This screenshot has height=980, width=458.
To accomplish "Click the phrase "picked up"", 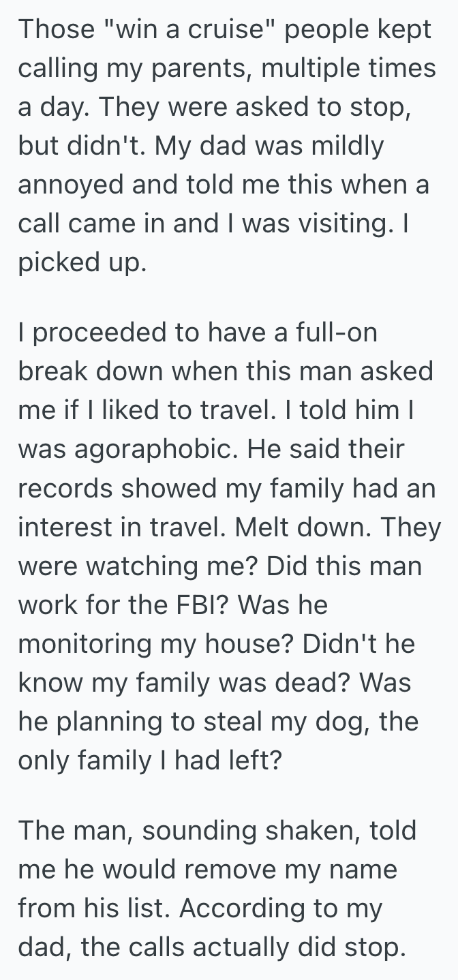I will (x=81, y=263).
